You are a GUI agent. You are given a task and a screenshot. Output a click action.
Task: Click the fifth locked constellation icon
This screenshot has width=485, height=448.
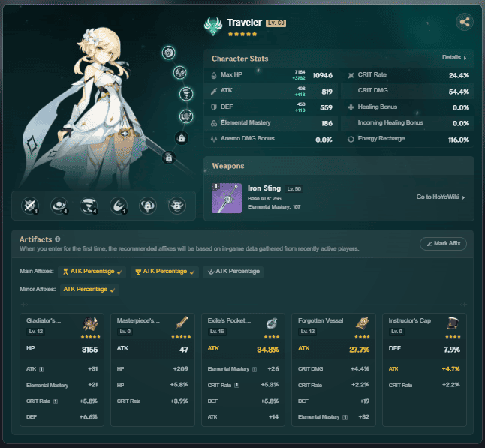182,138
